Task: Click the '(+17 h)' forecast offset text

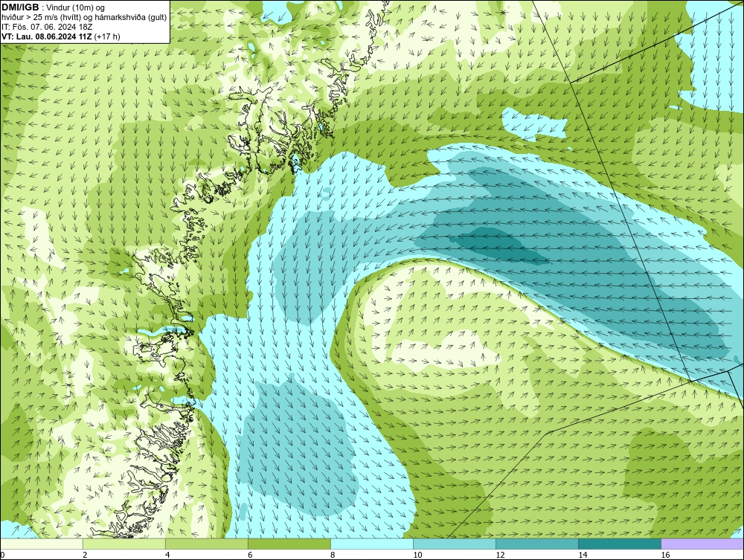Action: (x=108, y=36)
